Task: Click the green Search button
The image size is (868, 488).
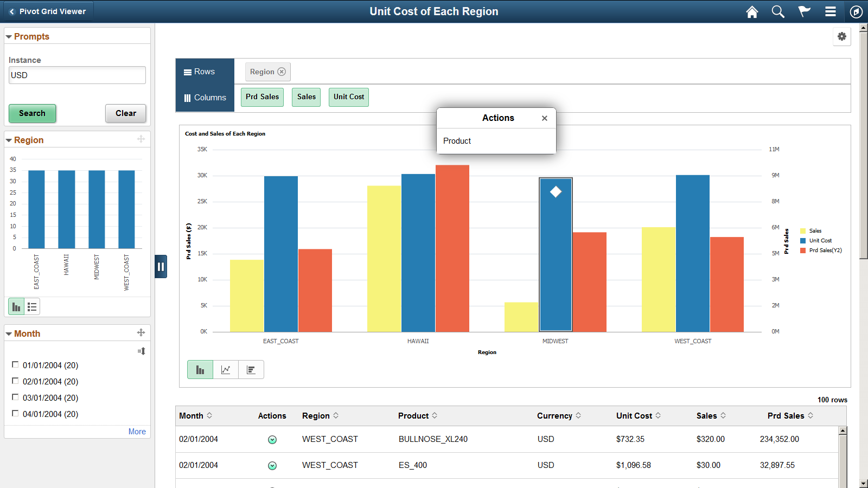Action: pos(33,113)
